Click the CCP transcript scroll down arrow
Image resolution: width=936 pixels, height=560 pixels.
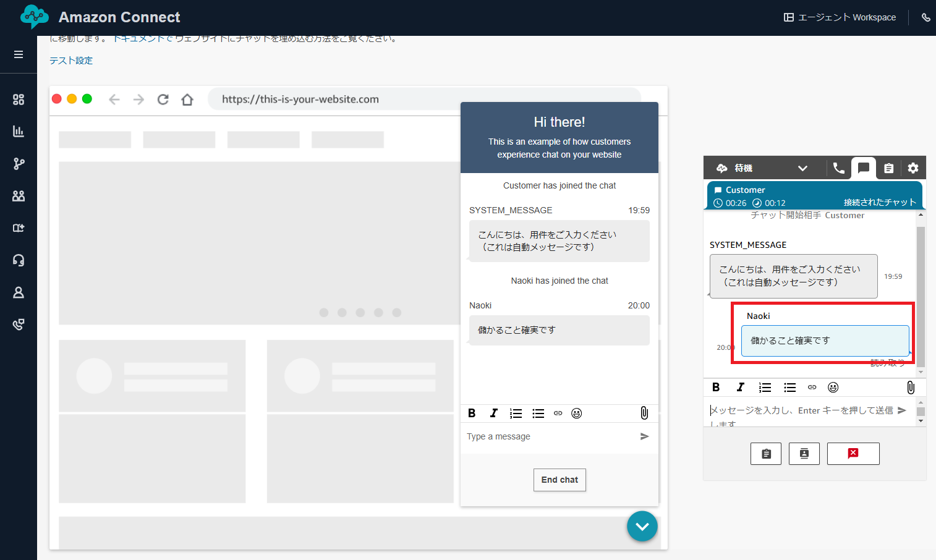tap(921, 373)
